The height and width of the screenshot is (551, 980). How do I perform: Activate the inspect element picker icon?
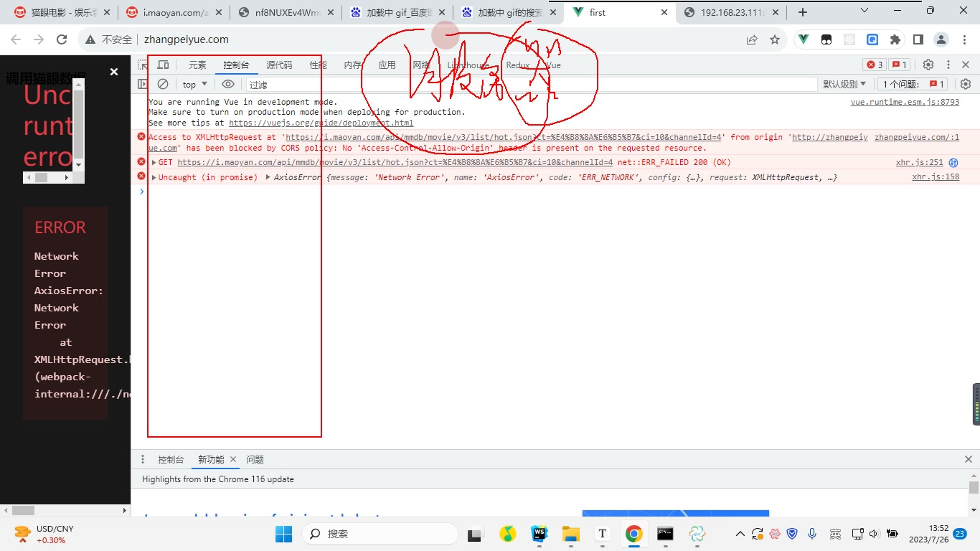[x=142, y=65]
